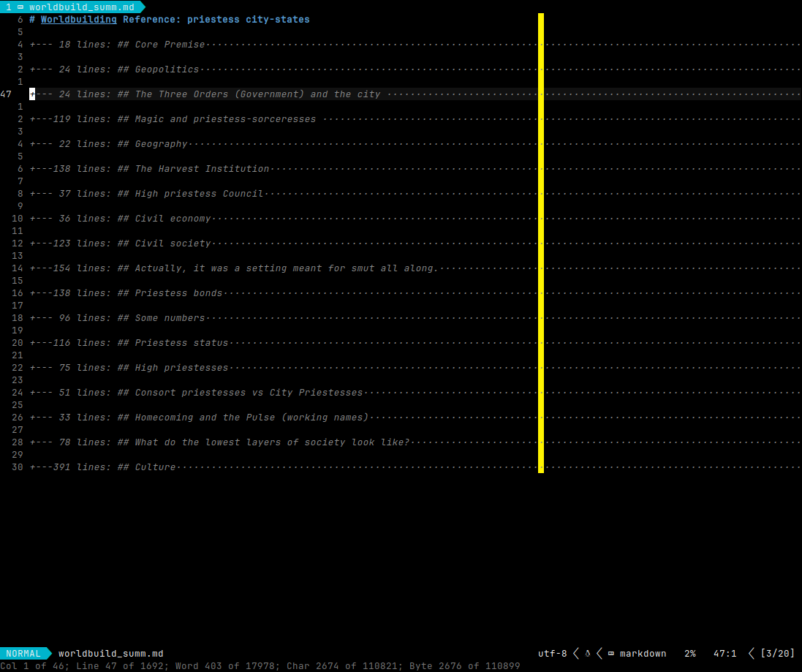The height and width of the screenshot is (672, 802).
Task: Click the markdown filetype icon in statusline
Action: tap(610, 654)
